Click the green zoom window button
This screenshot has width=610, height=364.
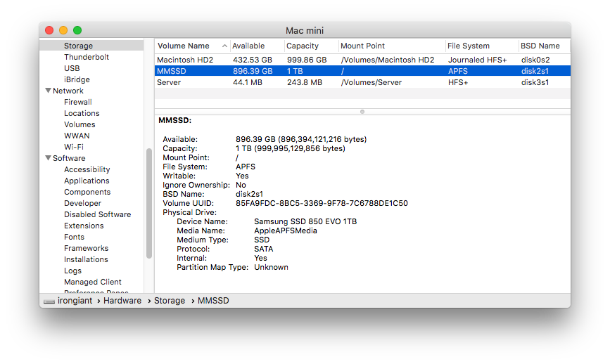tap(77, 30)
